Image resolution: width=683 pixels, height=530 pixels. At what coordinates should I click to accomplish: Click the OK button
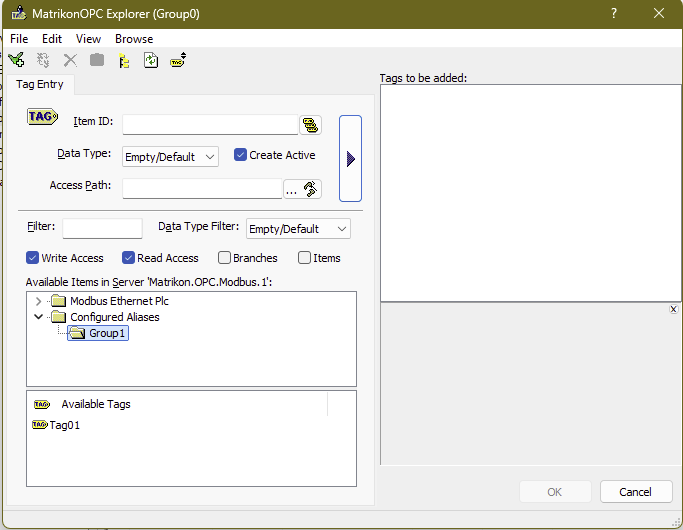pyautogui.click(x=555, y=492)
